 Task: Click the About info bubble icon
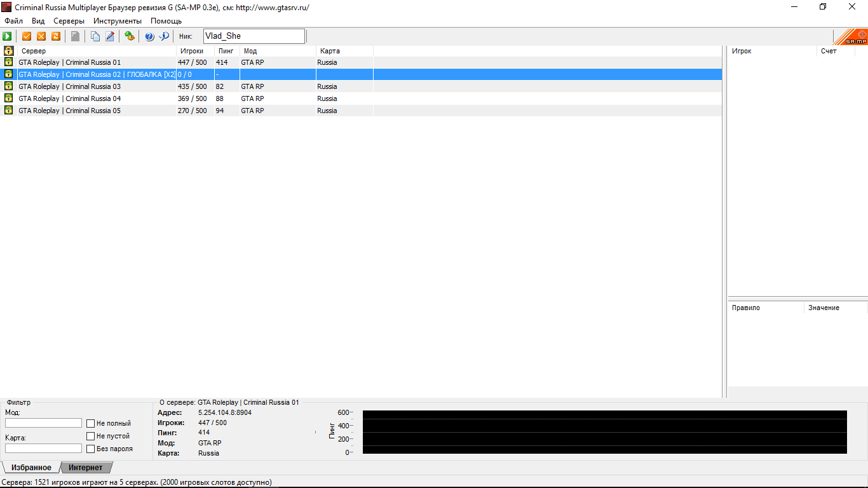pos(164,36)
